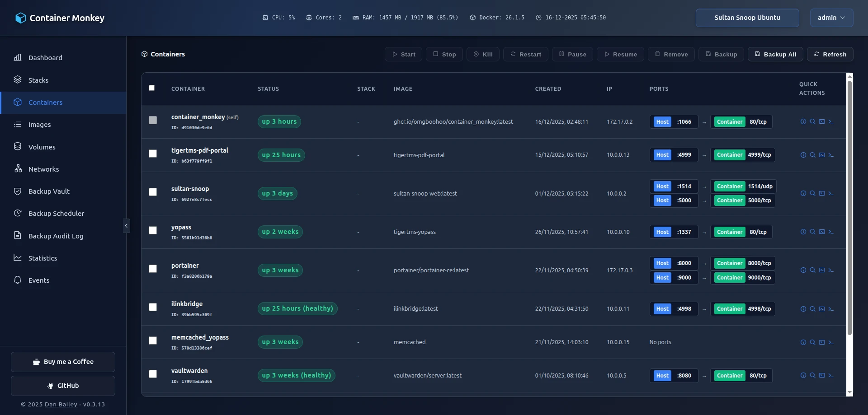The height and width of the screenshot is (415, 868).
Task: Collapse the sidebar with the chevron
Action: point(126,225)
